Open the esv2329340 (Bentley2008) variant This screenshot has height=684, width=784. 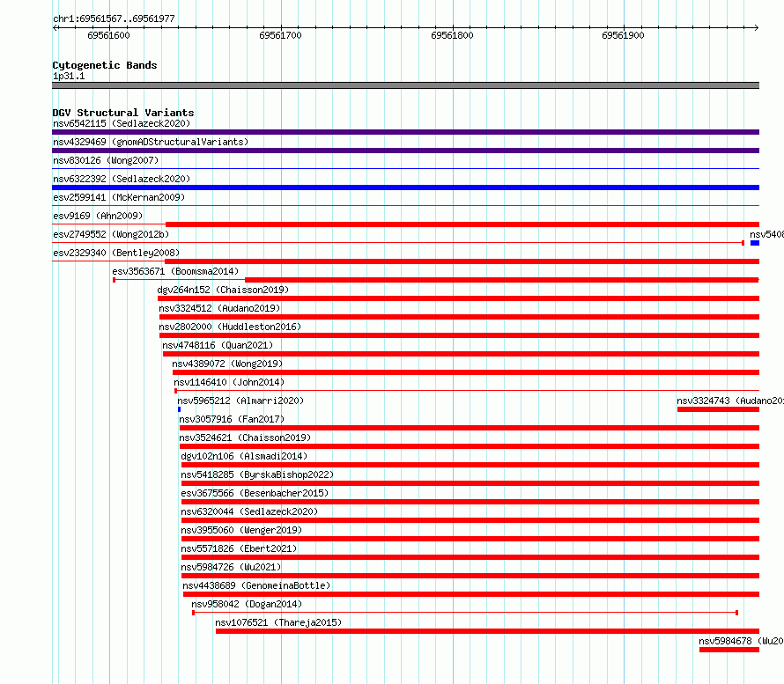pos(116,253)
